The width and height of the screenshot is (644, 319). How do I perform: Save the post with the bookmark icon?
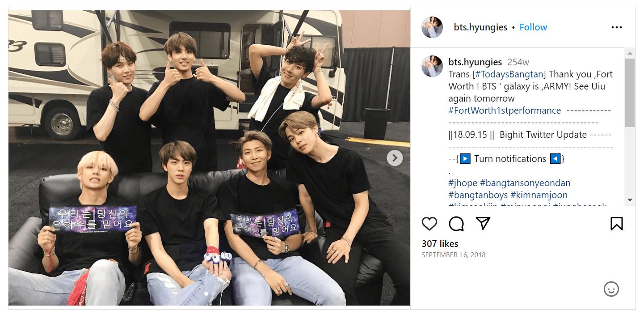point(617,223)
